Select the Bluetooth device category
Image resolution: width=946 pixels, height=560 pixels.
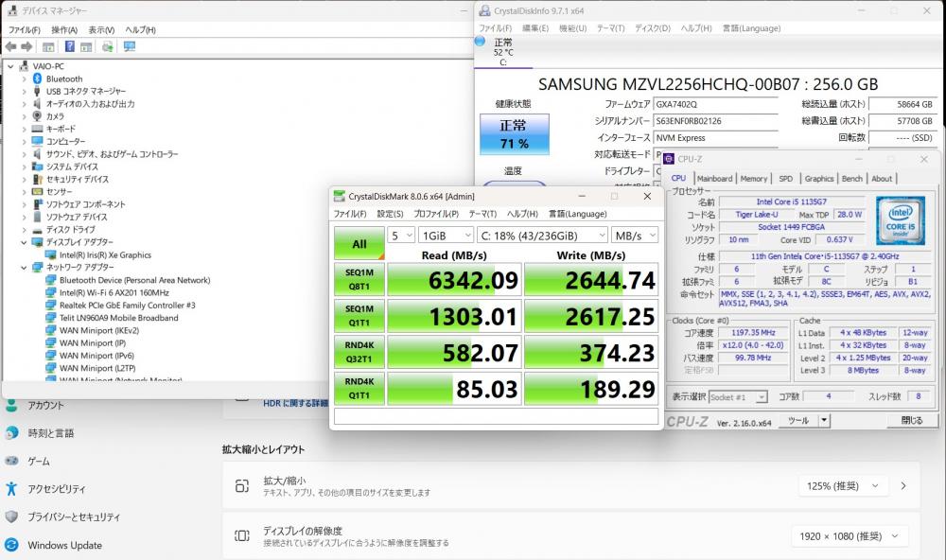tap(63, 79)
